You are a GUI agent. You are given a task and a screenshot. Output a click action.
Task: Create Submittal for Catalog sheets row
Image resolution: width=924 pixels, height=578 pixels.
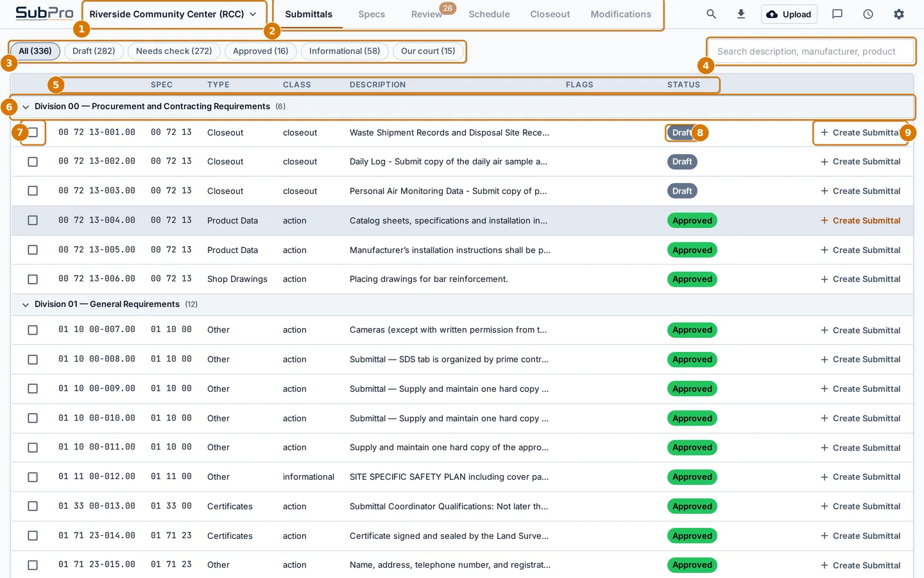pos(860,220)
